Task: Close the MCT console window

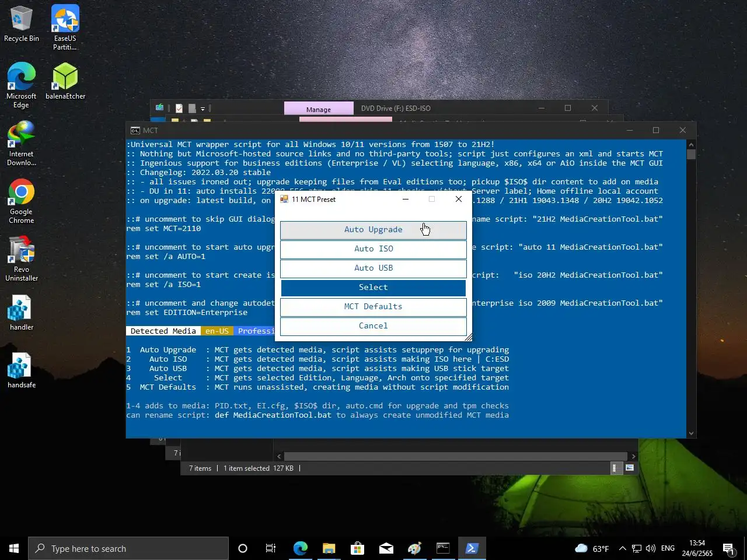Action: 683,130
